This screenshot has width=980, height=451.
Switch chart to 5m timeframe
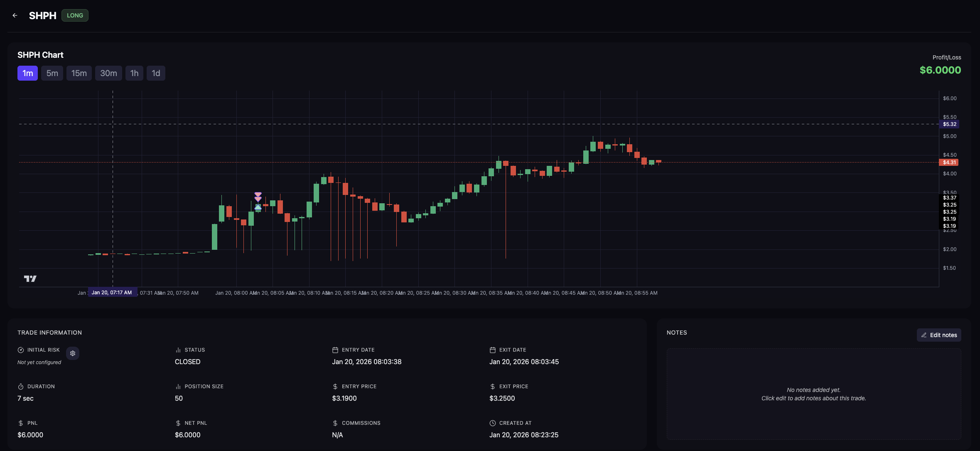tap(52, 73)
